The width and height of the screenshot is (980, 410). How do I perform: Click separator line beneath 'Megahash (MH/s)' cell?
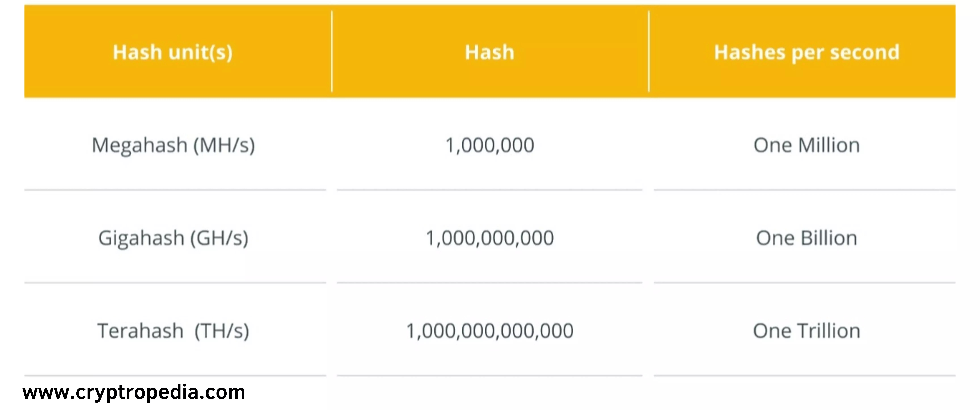coord(175,190)
